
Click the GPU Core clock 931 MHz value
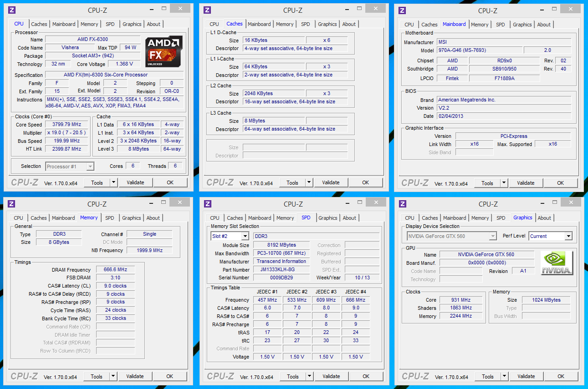pos(461,300)
